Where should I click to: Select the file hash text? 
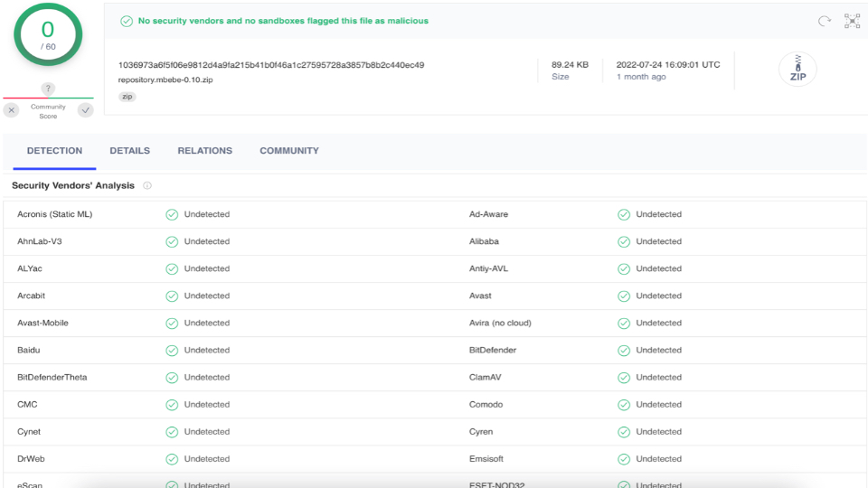pos(271,65)
